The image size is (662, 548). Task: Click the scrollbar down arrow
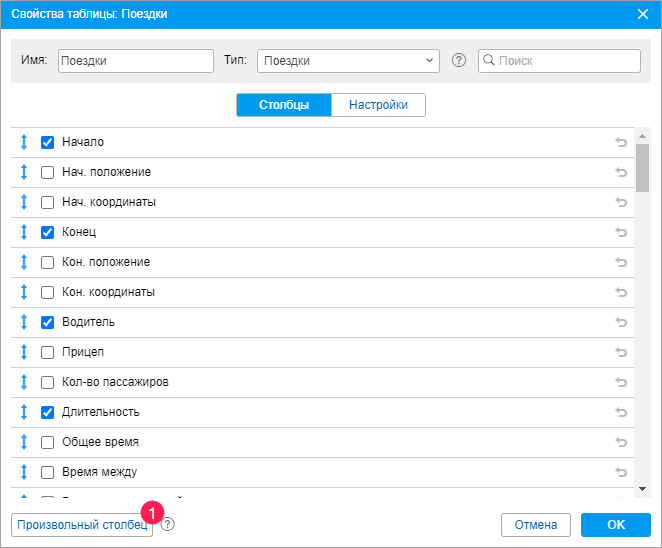click(x=642, y=488)
